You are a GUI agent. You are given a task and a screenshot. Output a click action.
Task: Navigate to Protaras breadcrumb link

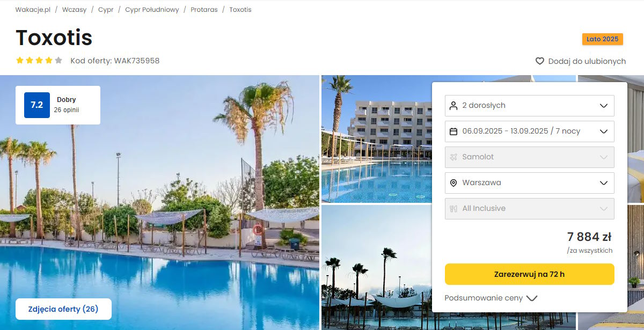tap(204, 10)
